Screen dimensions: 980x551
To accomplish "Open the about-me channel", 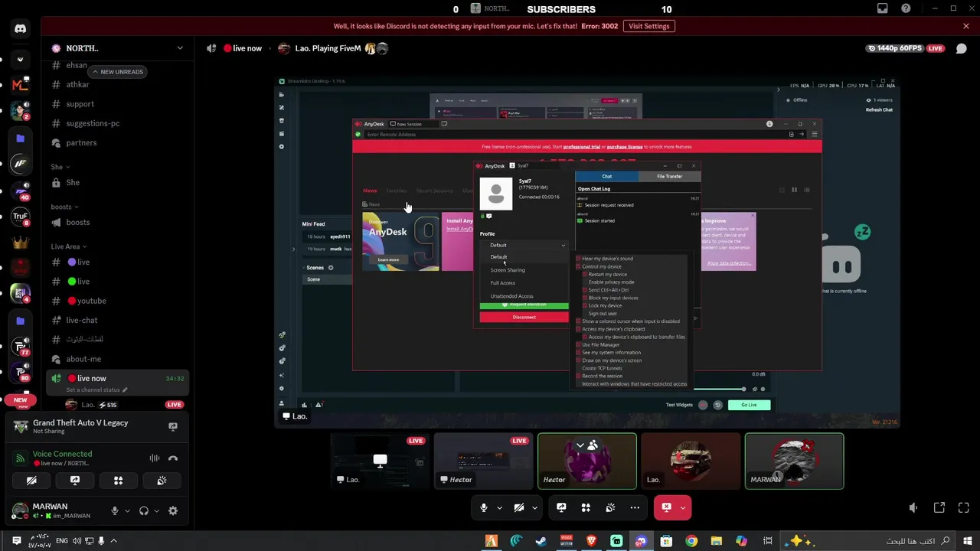I will [x=113, y=359].
